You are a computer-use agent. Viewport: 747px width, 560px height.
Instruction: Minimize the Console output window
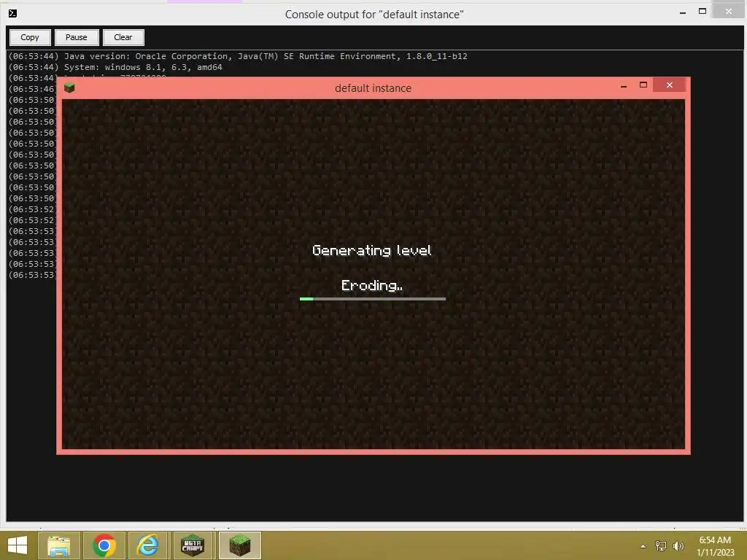682,12
